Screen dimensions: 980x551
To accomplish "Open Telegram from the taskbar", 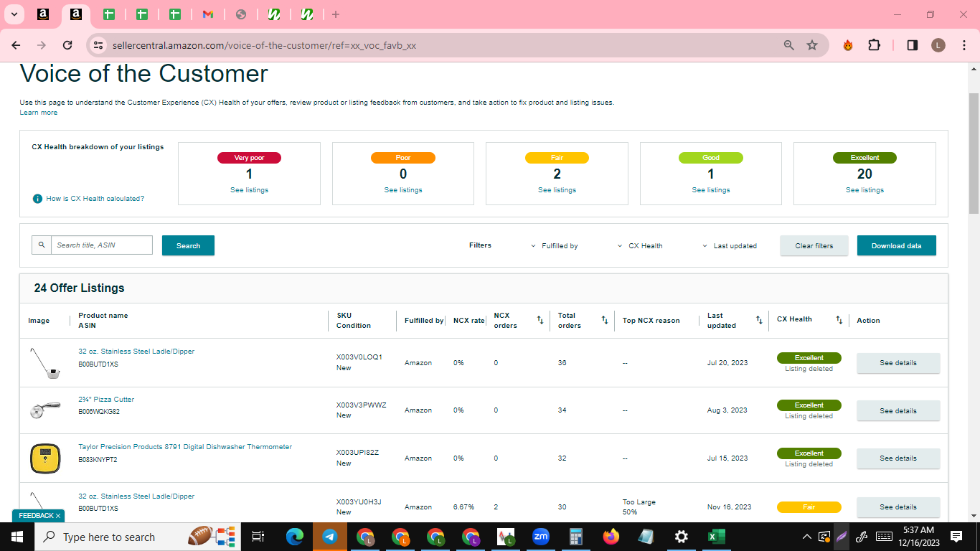I will (330, 537).
